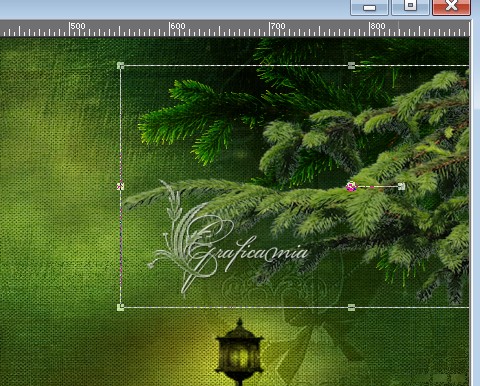Click the 500 mark on the horizontal ruler
The height and width of the screenshot is (386, 480).
tap(77, 26)
